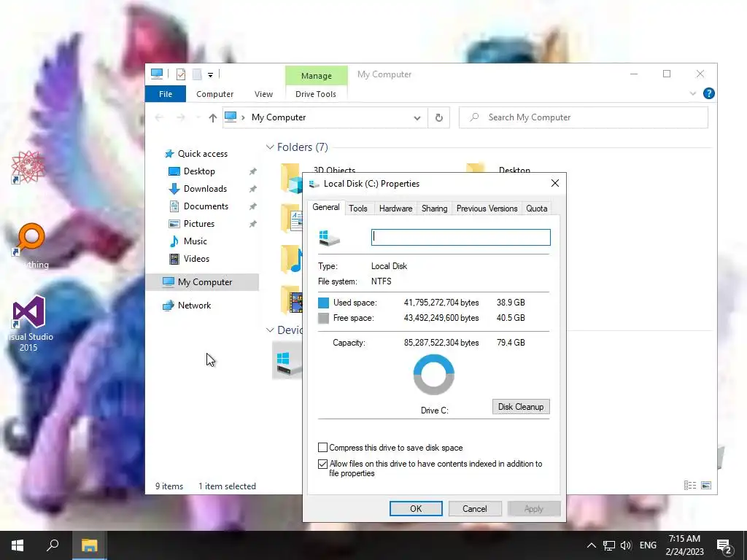Collapse the Folders (7) group
The width and height of the screenshot is (747, 560).
click(270, 147)
